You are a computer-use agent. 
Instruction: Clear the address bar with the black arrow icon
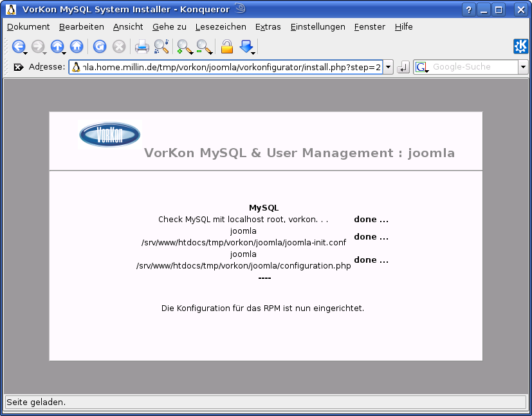coord(18,67)
